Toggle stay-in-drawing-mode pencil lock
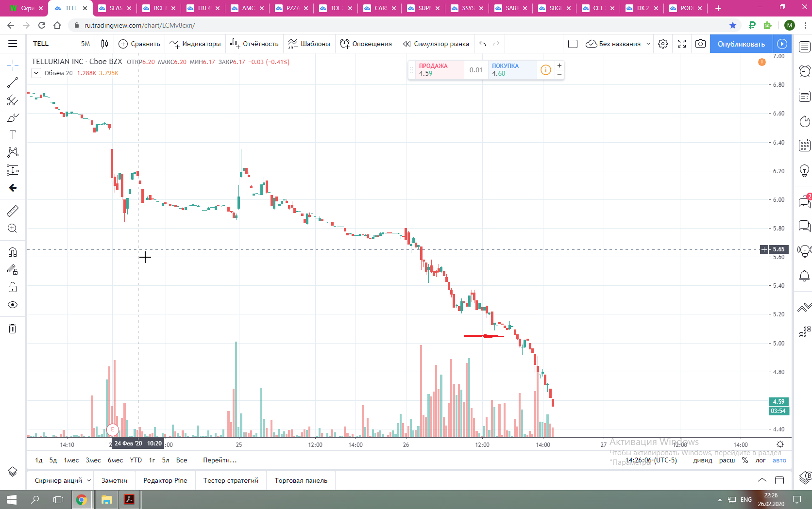The width and height of the screenshot is (812, 509). [x=13, y=269]
